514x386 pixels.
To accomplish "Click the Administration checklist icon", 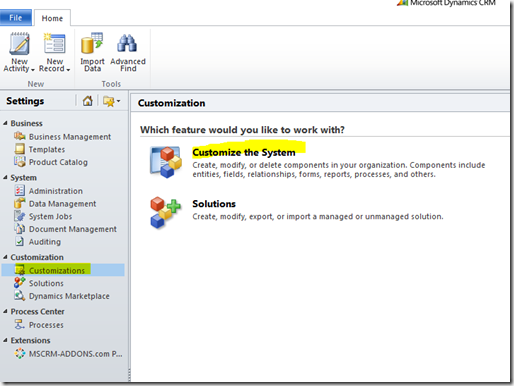I will (x=20, y=191).
